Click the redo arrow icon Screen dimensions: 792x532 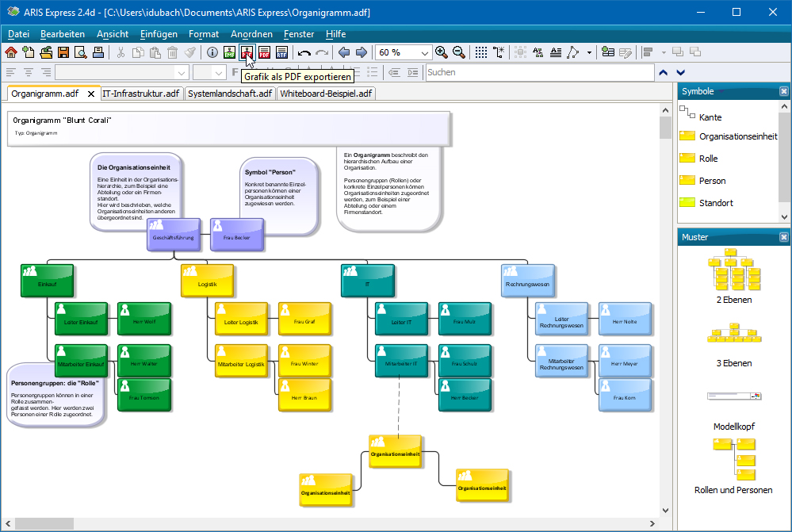pos(322,52)
